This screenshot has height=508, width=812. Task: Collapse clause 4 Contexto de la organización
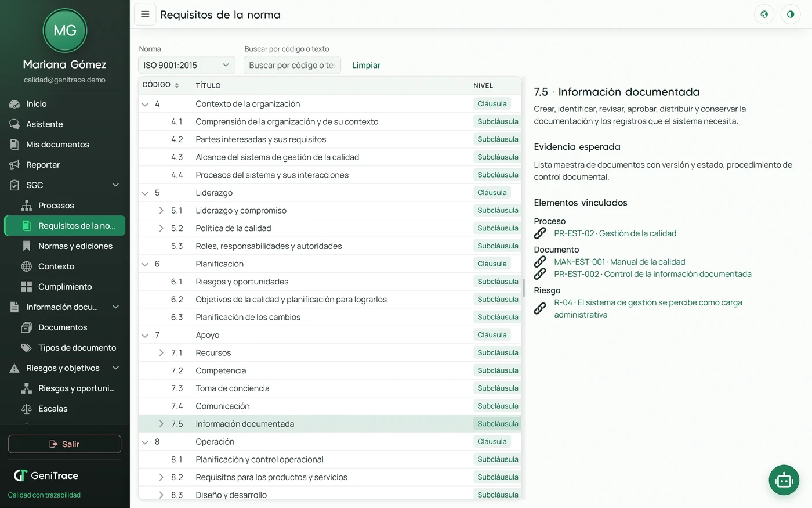145,104
